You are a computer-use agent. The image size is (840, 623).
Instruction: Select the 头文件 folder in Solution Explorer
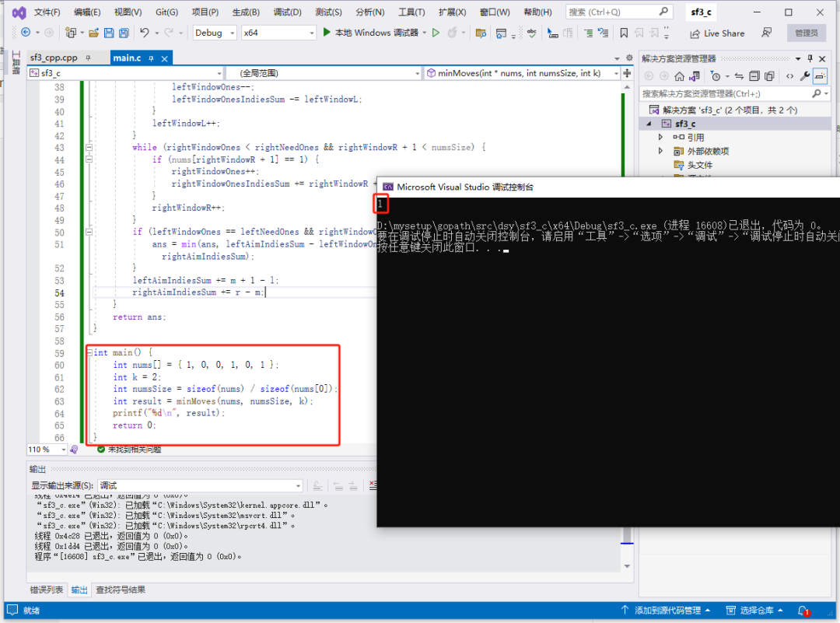point(700,165)
